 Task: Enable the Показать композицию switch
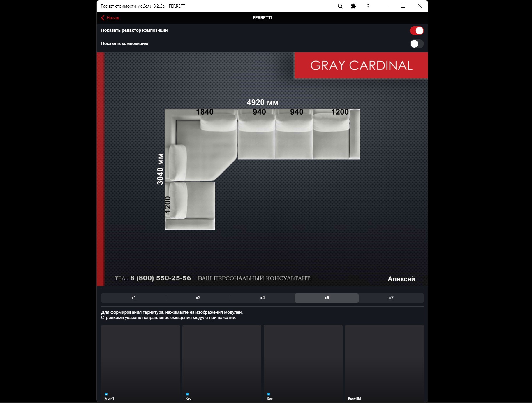(417, 44)
